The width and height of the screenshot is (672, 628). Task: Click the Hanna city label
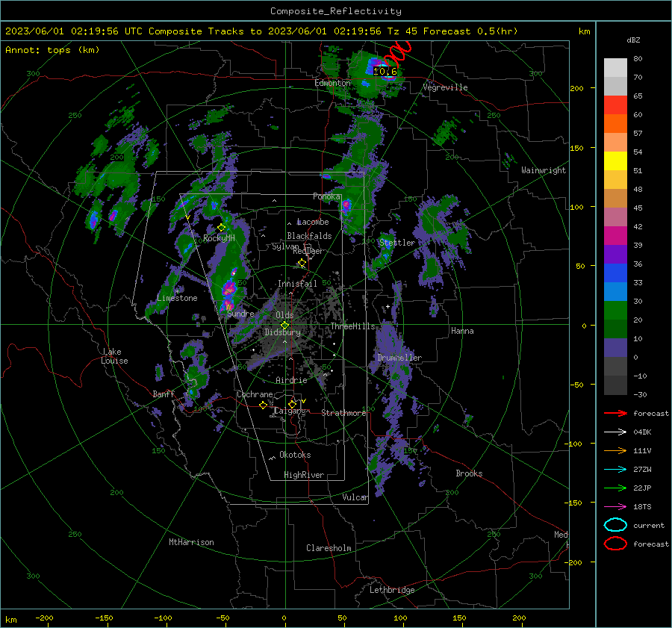pyautogui.click(x=462, y=331)
